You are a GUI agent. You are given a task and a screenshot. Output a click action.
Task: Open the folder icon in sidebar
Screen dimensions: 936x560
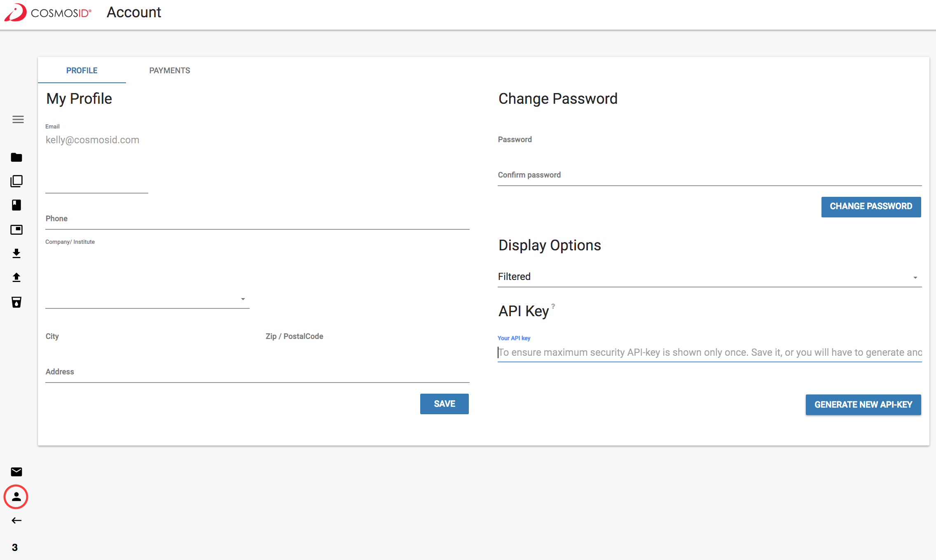click(16, 157)
